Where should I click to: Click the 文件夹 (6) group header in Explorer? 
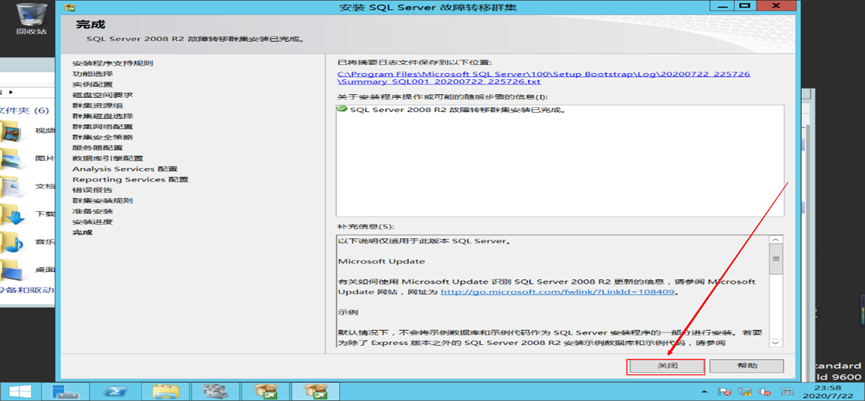pos(25,110)
